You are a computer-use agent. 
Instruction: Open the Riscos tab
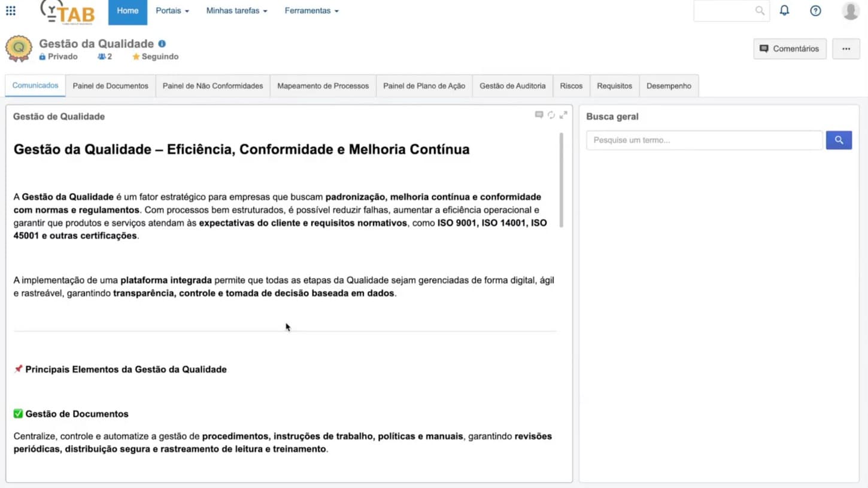[x=571, y=86]
